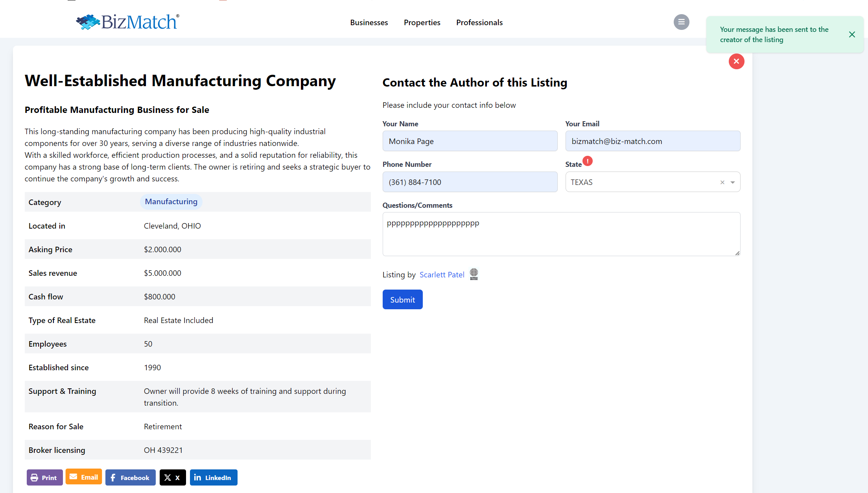Close the listing with the red X button
Viewport: 868px width, 493px height.
pos(736,61)
